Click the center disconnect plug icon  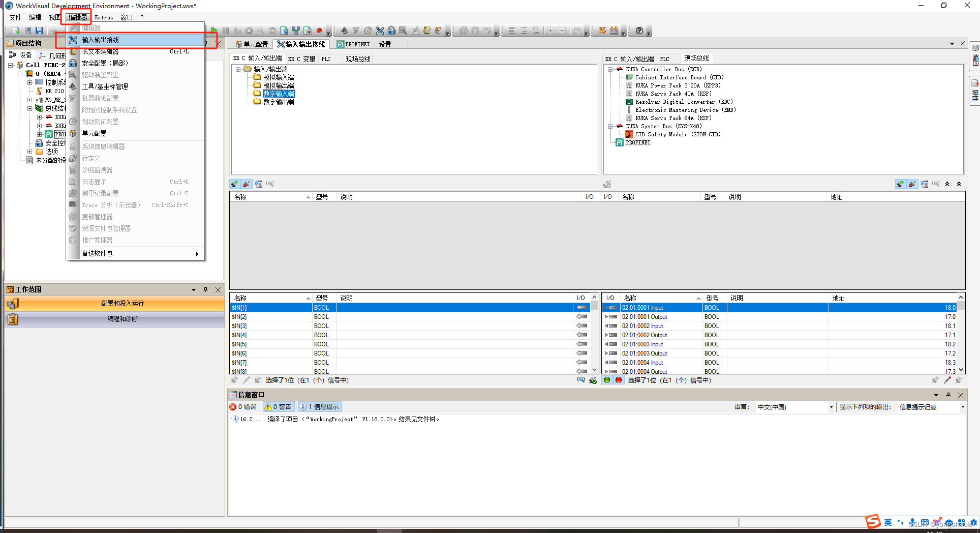click(x=607, y=184)
